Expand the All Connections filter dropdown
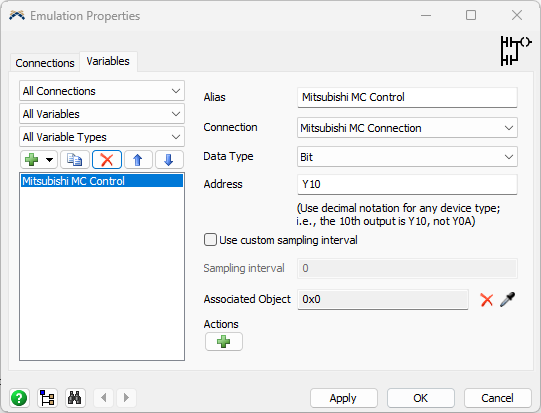541x413 pixels. [x=102, y=91]
